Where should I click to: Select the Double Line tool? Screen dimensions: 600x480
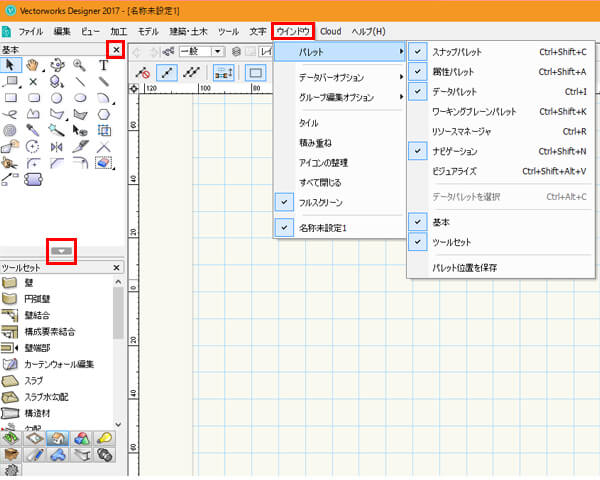tap(103, 82)
